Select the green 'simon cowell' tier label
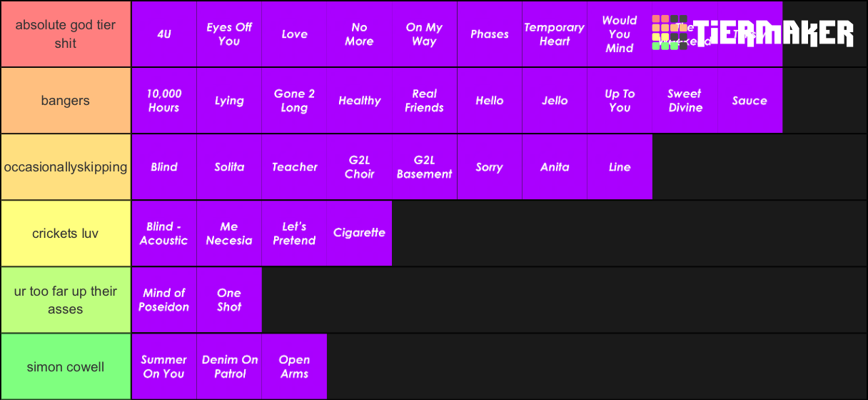The image size is (868, 400). (66, 366)
